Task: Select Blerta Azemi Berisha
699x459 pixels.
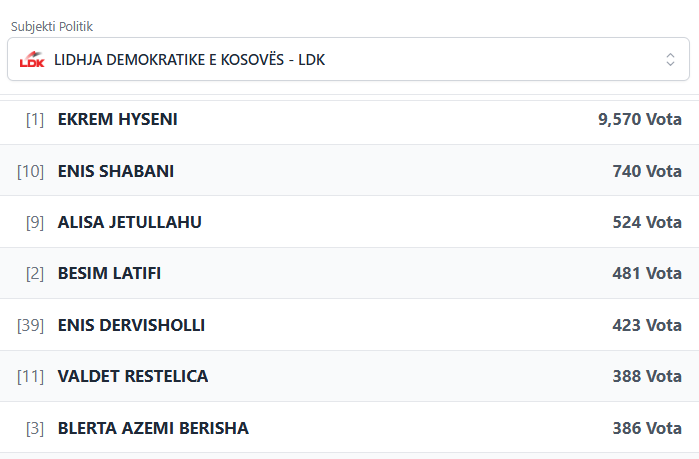Action: 153,428
